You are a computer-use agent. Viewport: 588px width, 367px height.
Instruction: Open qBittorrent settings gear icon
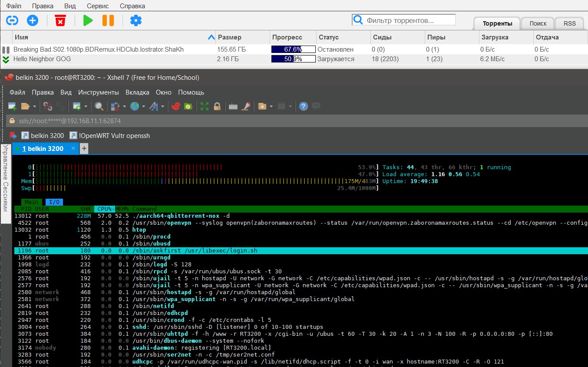click(x=136, y=20)
